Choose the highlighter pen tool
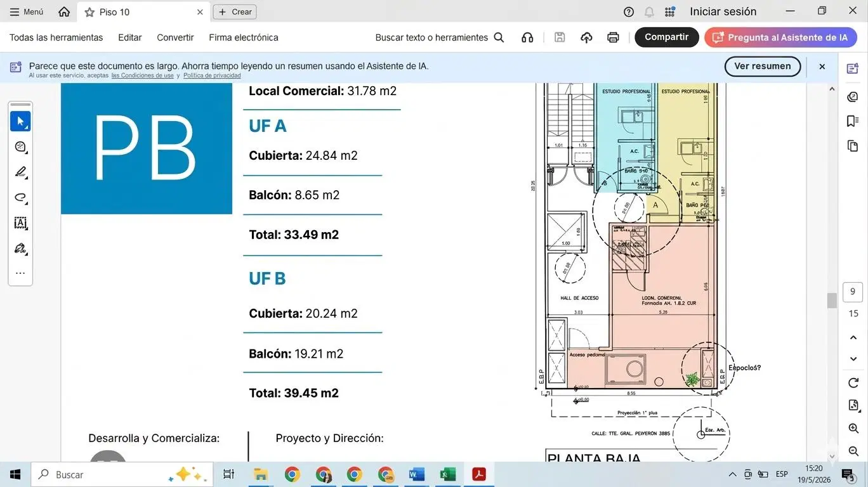This screenshot has width=868, height=487. [x=20, y=172]
